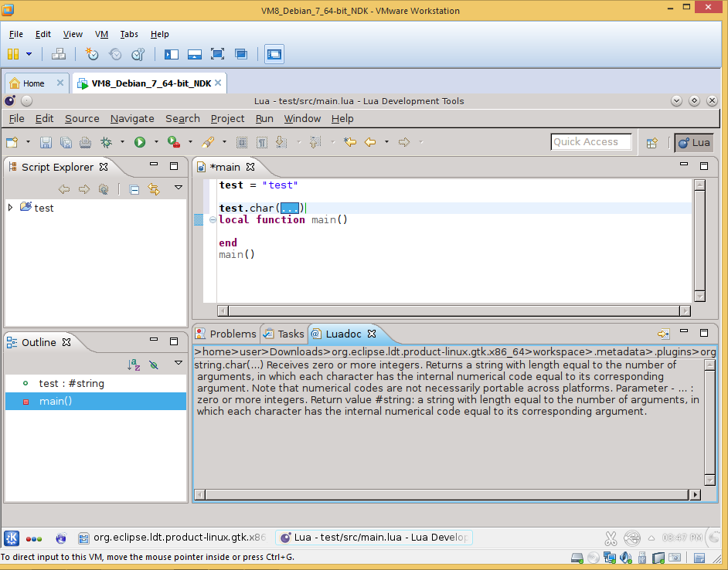Select the Lua perspective button

(x=694, y=143)
